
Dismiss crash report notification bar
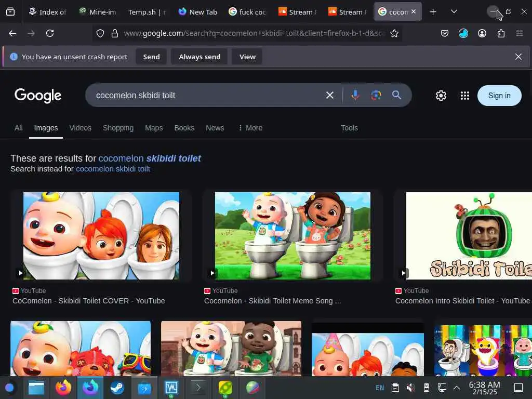click(x=518, y=57)
